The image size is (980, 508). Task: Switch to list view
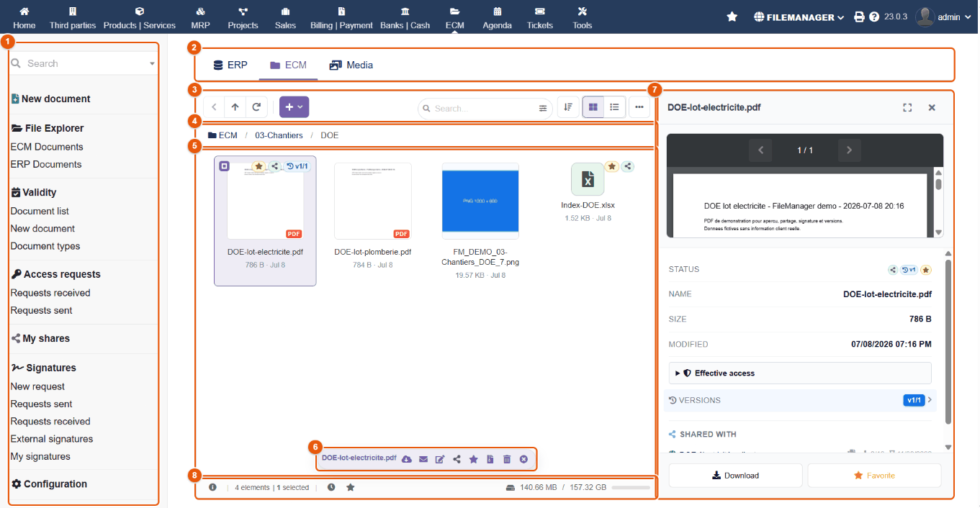click(x=614, y=107)
